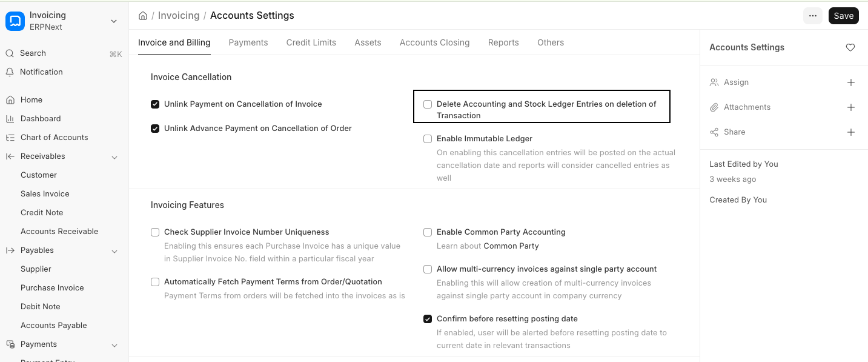Open the Invoicing workspace switcher dropdown
This screenshot has width=868, height=362.
[x=114, y=21]
